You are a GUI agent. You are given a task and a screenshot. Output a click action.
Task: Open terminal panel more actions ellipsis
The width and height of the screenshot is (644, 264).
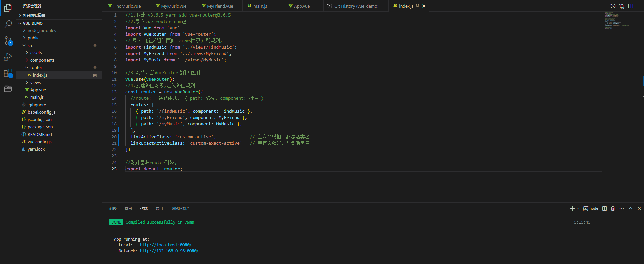(x=622, y=209)
